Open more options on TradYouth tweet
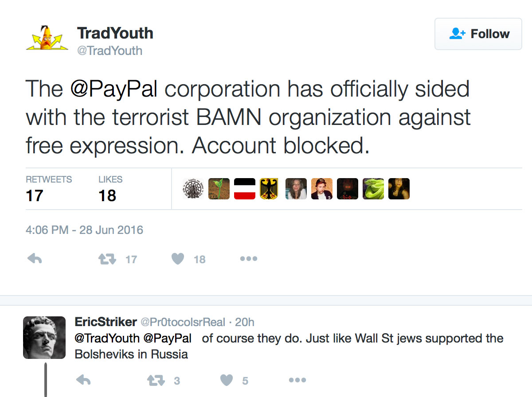The height and width of the screenshot is (397, 532). 248,259
